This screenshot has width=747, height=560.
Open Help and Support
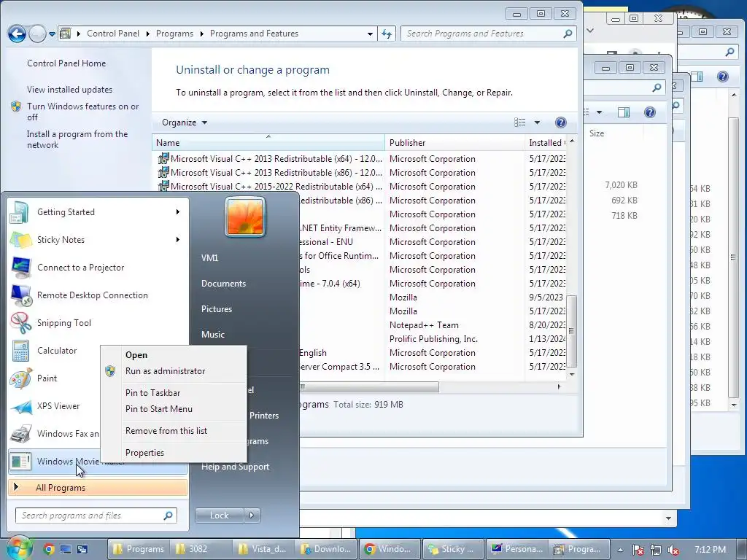tap(235, 467)
